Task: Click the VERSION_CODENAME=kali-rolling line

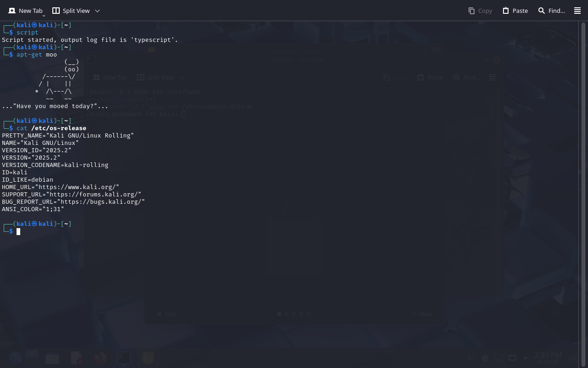Action: click(x=55, y=165)
